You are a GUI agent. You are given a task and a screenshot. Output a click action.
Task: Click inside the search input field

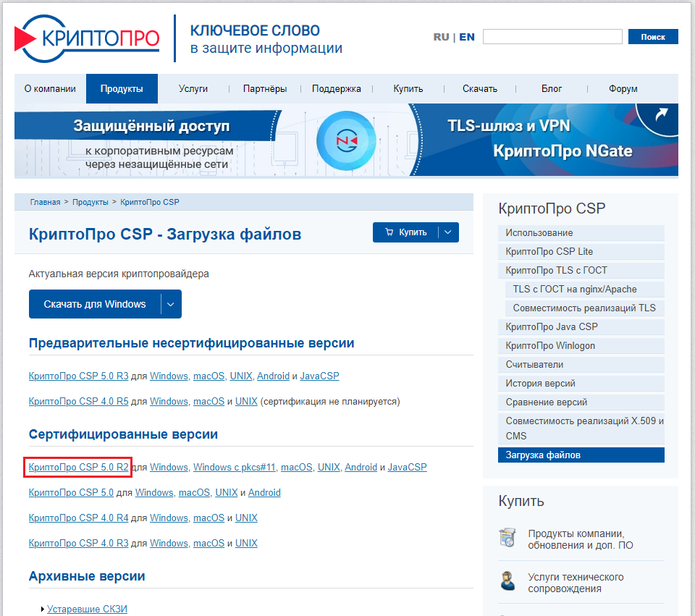(x=552, y=36)
